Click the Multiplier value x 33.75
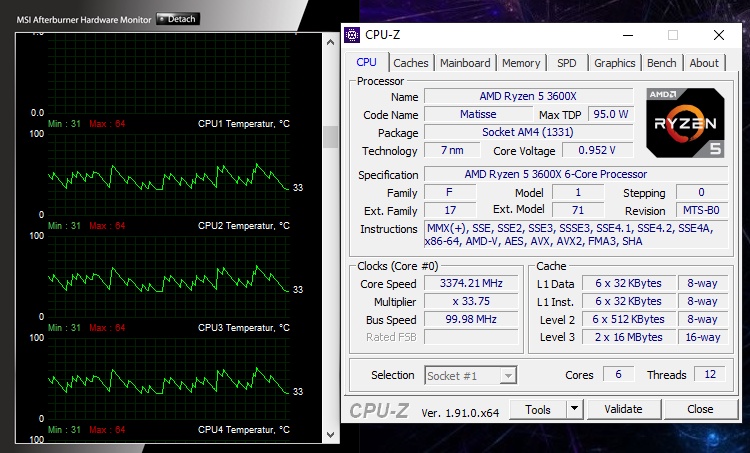This screenshot has height=453, width=750. click(471, 301)
